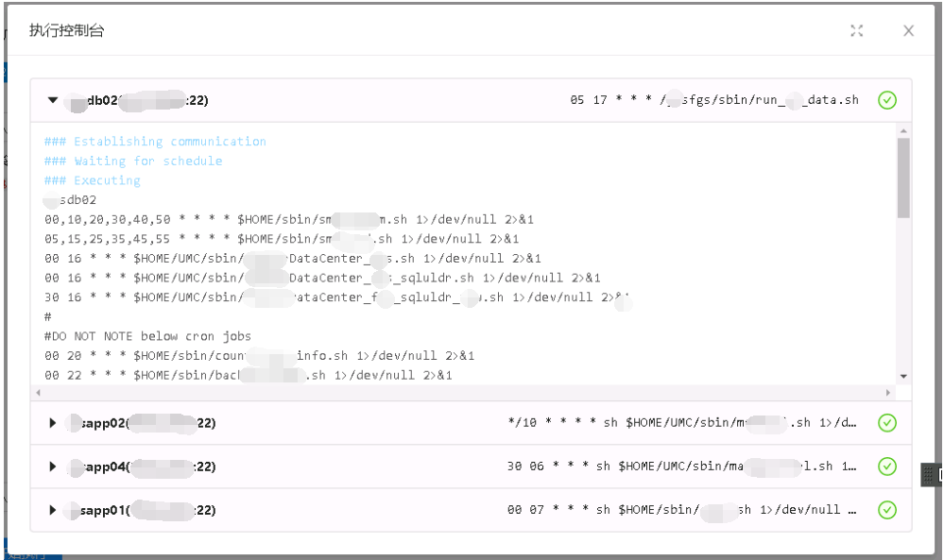The width and height of the screenshot is (944, 560).
Task: Click the green success checkmark on sapp01 row
Action: pyautogui.click(x=886, y=510)
